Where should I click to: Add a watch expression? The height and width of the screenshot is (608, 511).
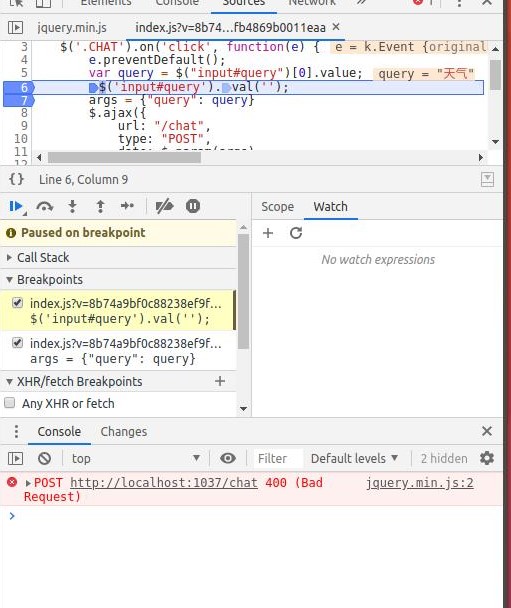(x=268, y=233)
